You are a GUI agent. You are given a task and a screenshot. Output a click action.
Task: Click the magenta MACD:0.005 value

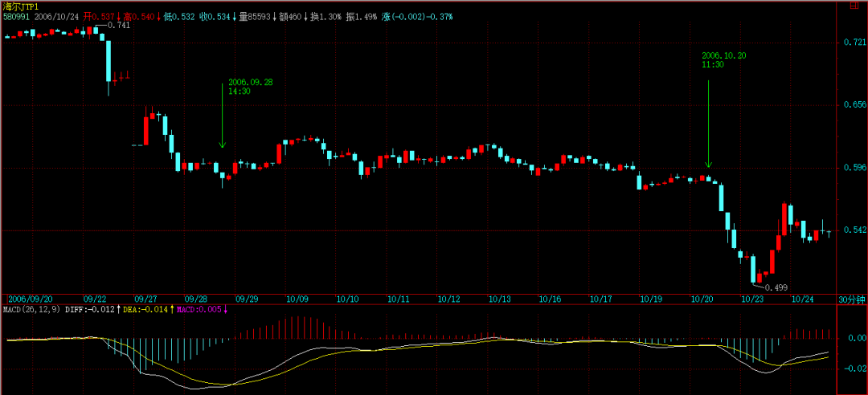tap(199, 309)
